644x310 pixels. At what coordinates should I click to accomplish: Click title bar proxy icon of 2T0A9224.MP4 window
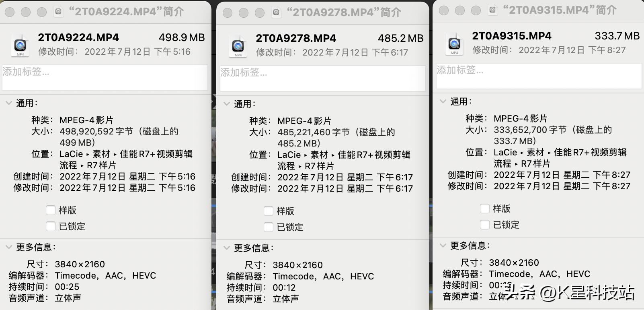click(x=59, y=12)
